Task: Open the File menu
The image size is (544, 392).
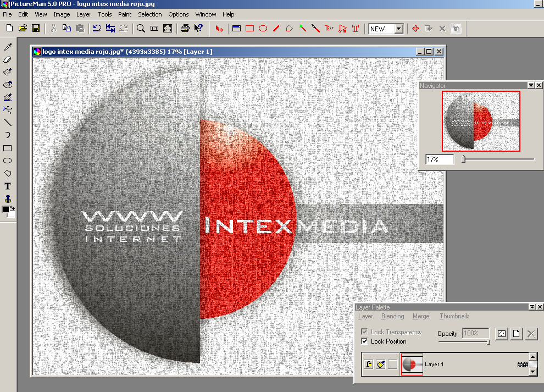Action: click(7, 14)
